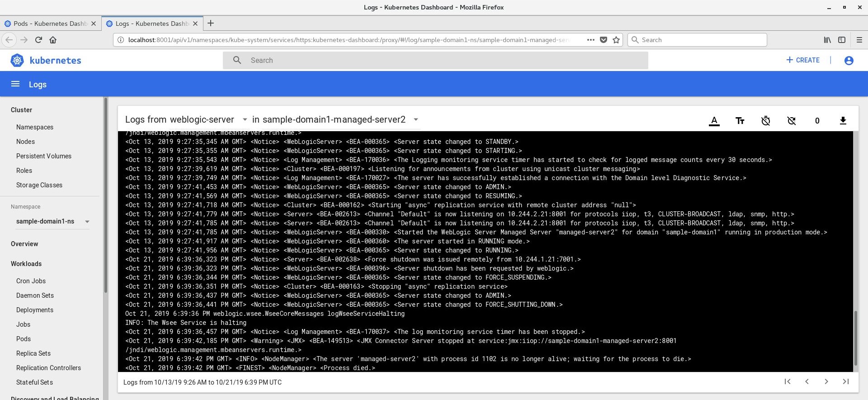Toggle show timestamps in logs
The width and height of the screenshot is (868, 400).
point(766,121)
